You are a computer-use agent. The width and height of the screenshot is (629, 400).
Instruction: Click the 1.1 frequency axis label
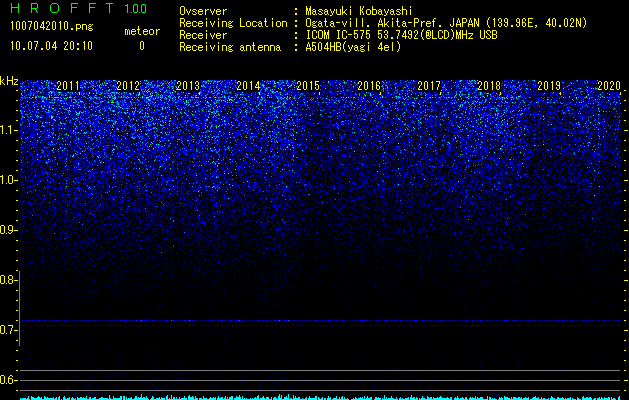pyautogui.click(x=7, y=130)
